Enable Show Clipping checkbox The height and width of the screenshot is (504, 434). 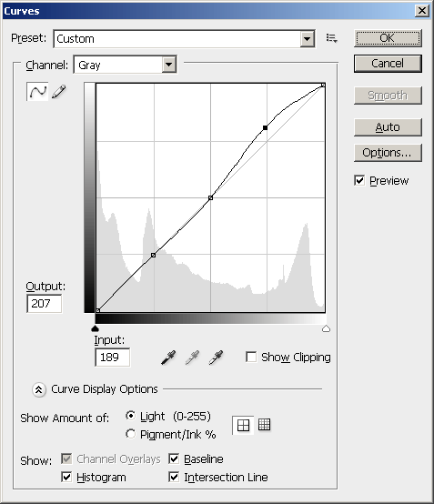coord(251,357)
